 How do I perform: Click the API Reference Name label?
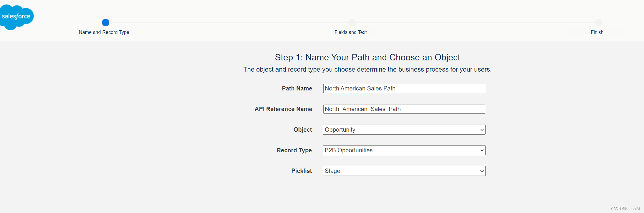(x=283, y=109)
